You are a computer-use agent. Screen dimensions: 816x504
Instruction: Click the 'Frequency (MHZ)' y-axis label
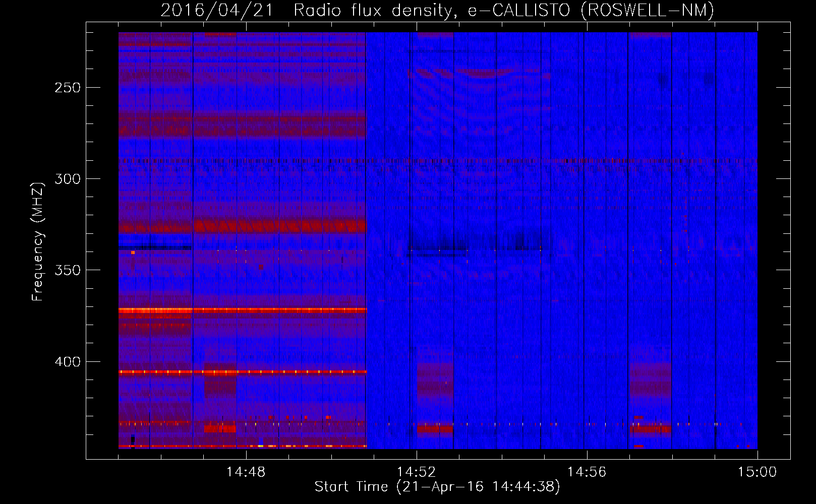[x=38, y=241]
